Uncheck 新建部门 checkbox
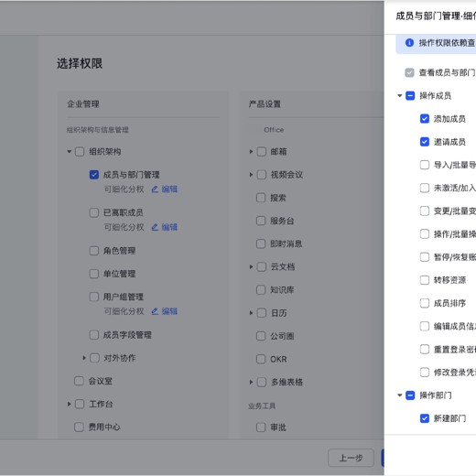 click(425, 418)
